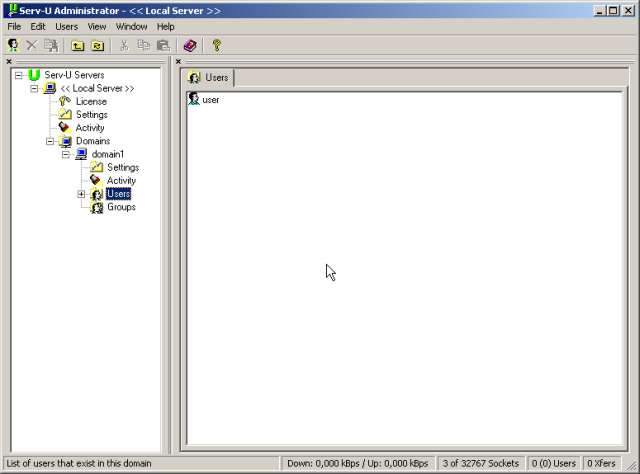Click status text 'List of users that exist'

point(79,463)
